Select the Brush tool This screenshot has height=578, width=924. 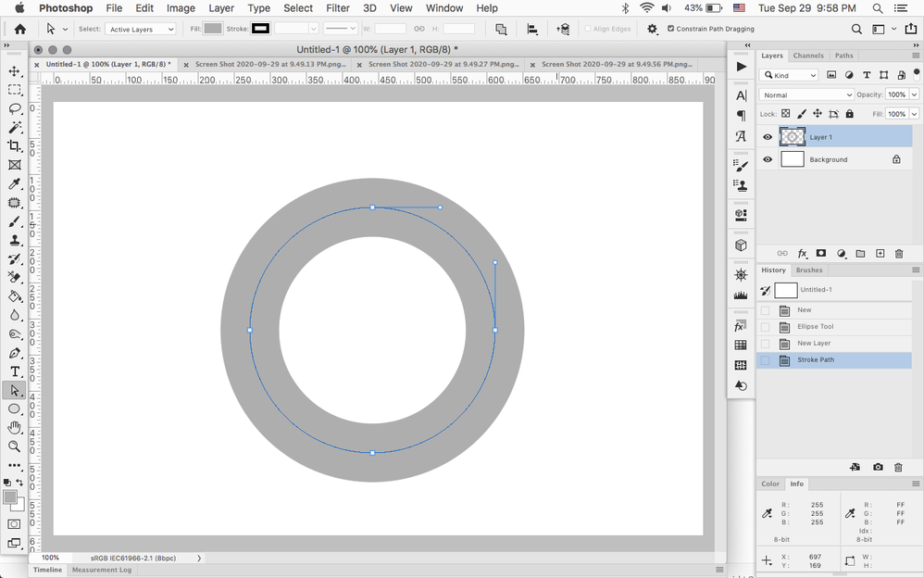click(15, 222)
